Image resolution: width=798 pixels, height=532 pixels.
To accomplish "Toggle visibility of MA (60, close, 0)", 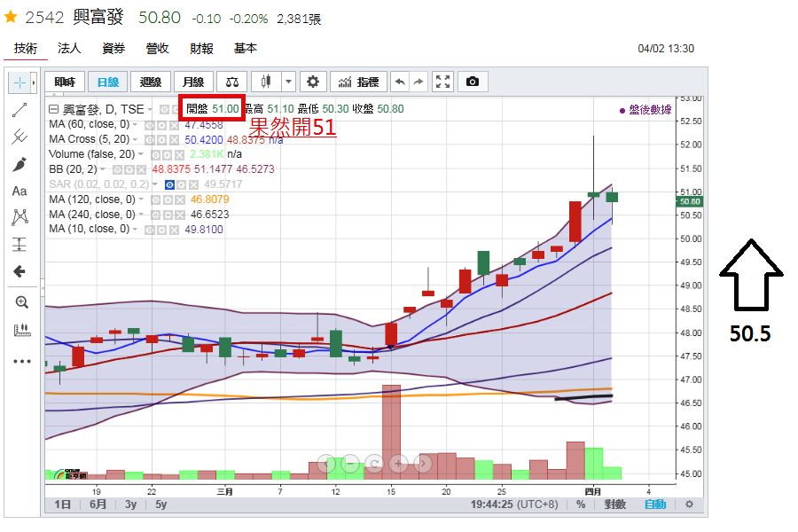I will pyautogui.click(x=149, y=125).
